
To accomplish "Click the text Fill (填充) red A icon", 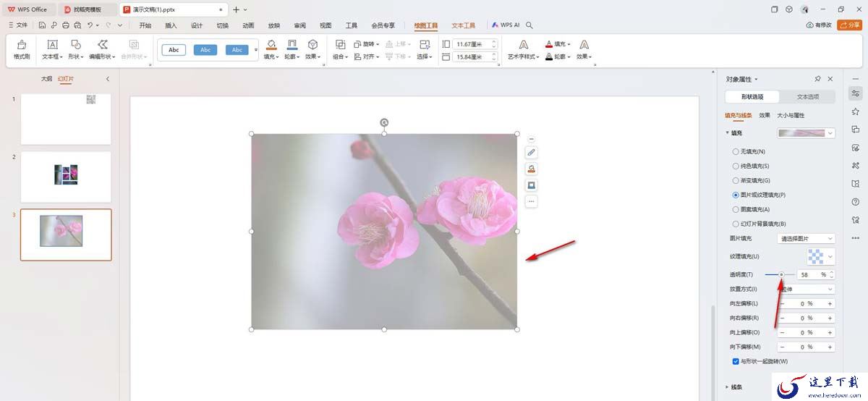I will [550, 44].
